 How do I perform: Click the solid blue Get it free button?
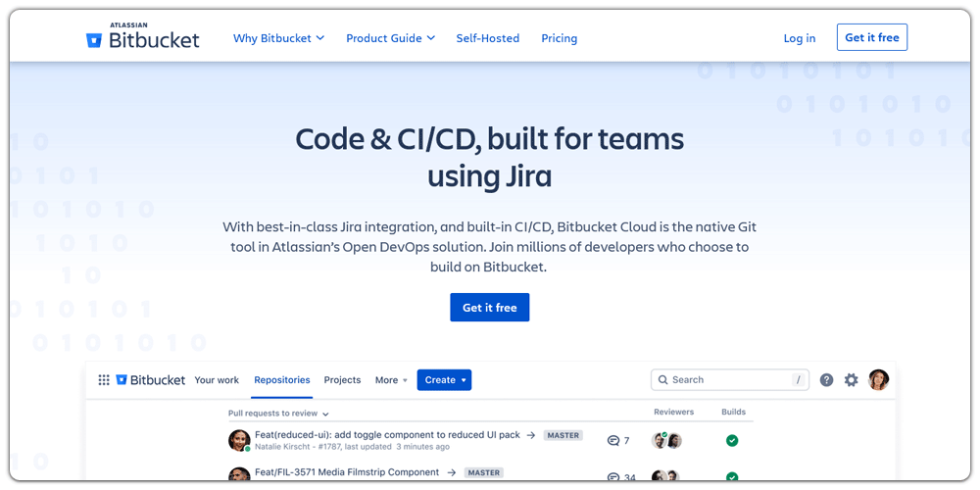coord(489,308)
